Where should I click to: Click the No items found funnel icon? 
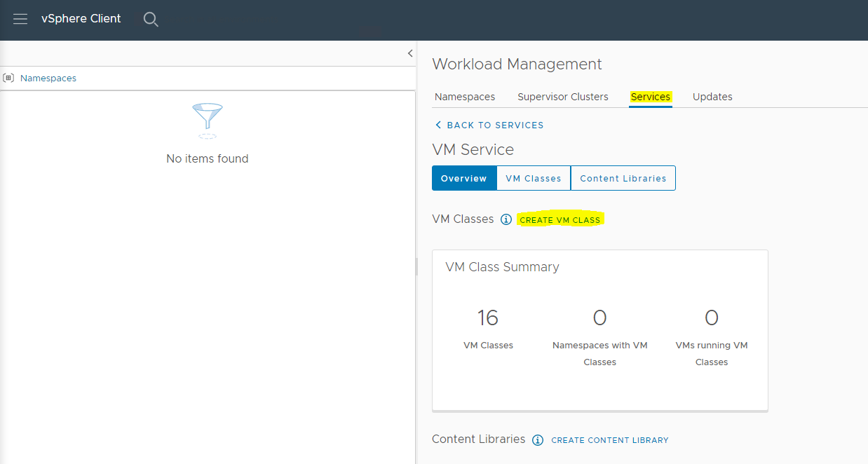coord(207,121)
